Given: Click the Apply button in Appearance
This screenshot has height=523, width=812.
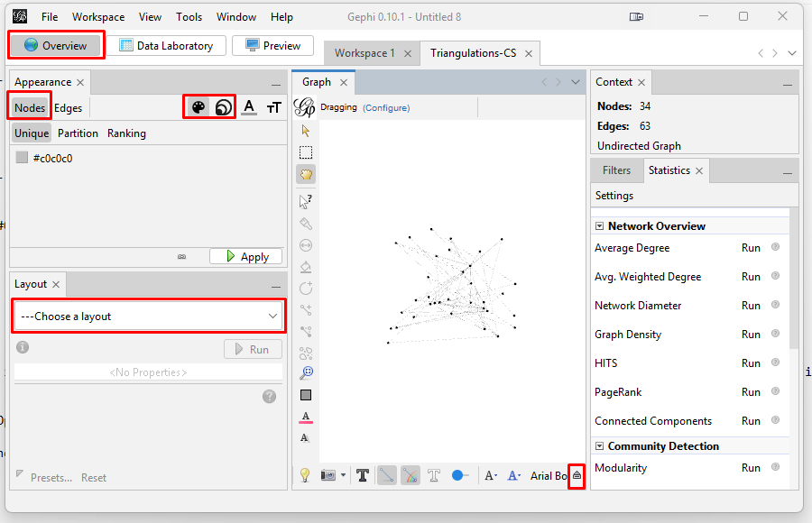Looking at the screenshot, I should tap(245, 257).
